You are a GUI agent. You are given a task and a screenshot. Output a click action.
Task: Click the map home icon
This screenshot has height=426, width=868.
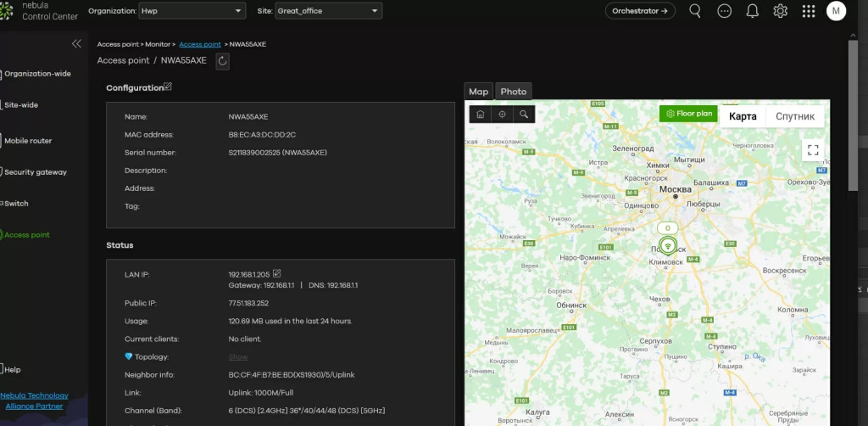tap(480, 114)
